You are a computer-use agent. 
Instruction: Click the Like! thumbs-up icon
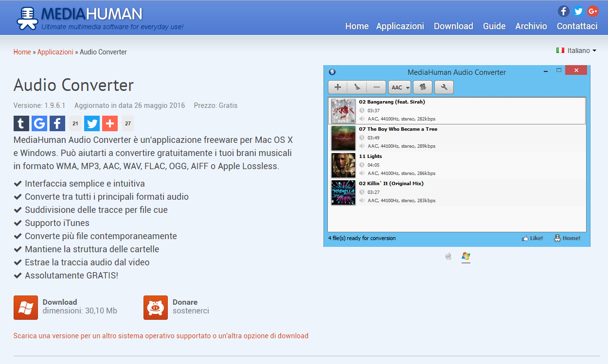525,238
